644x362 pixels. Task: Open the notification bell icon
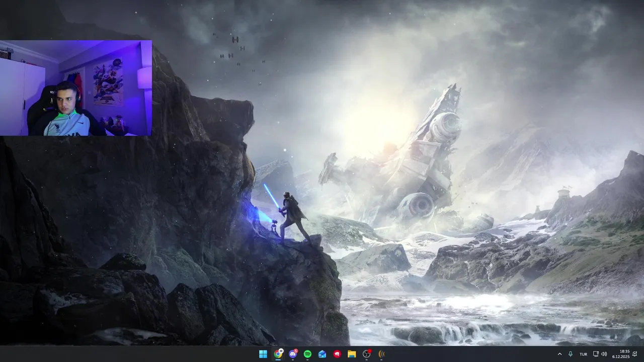(x=635, y=354)
